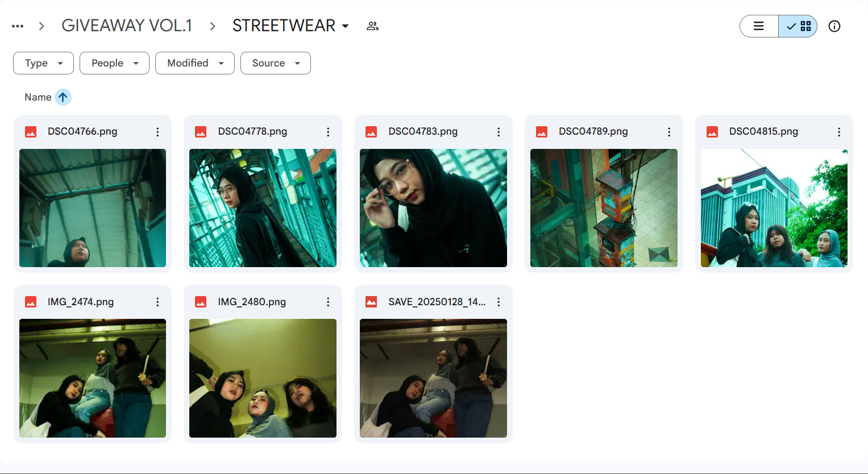
Task: Open the view details info icon
Action: [834, 26]
